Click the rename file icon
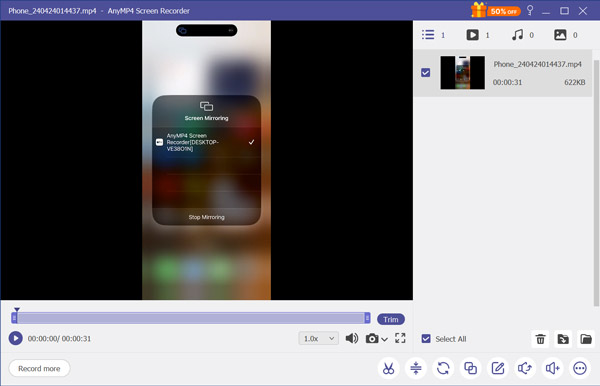This screenshot has width=600, height=386. coord(563,339)
